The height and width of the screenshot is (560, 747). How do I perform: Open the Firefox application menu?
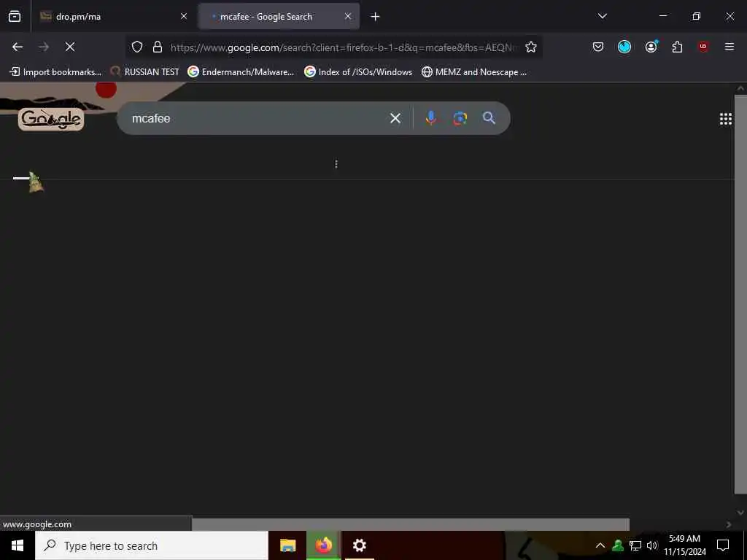coord(729,47)
